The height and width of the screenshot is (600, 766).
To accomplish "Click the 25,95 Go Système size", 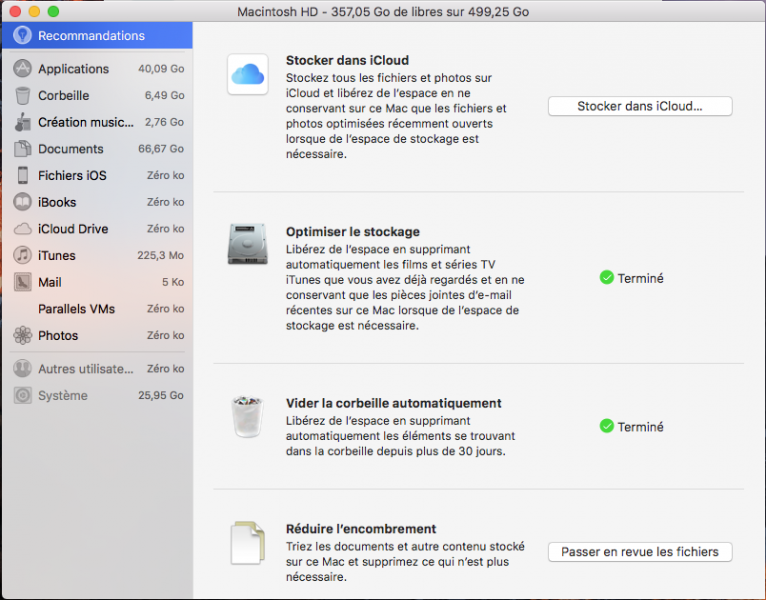I will pos(161,395).
